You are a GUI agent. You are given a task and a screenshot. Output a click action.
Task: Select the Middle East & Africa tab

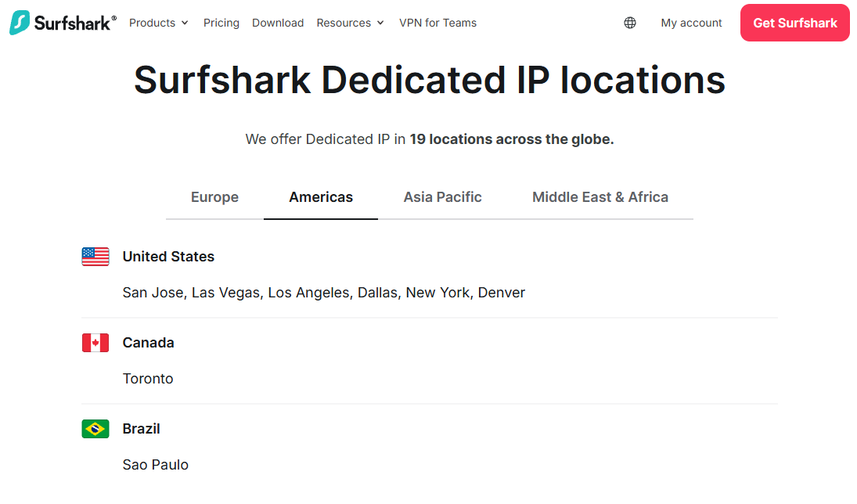click(x=600, y=197)
